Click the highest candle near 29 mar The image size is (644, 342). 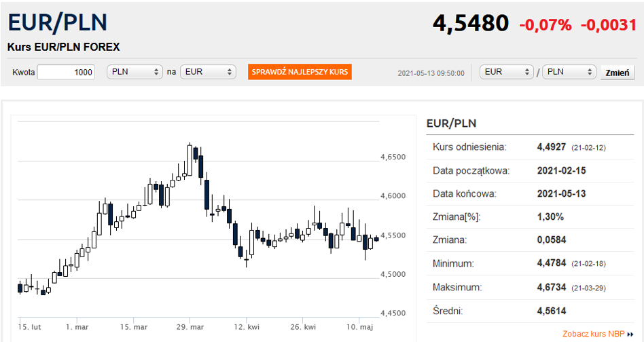coord(190,159)
